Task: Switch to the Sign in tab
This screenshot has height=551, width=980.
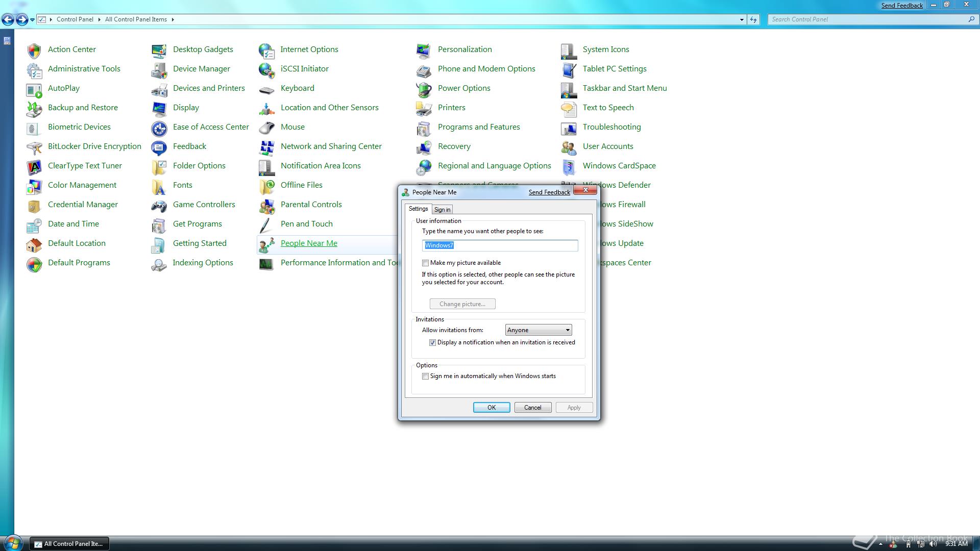Action: (442, 210)
